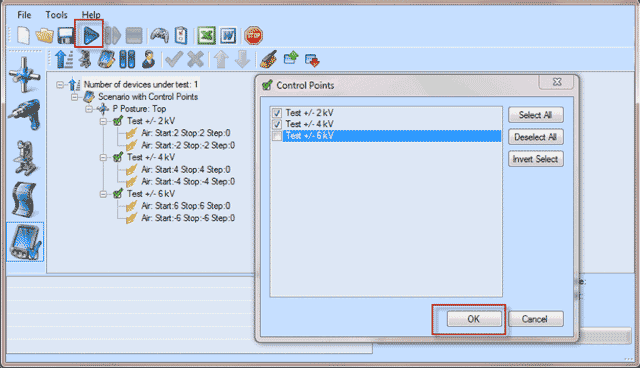This screenshot has height=368, width=640.
Task: Collapse Scenario with Control Points node
Action: (75, 97)
